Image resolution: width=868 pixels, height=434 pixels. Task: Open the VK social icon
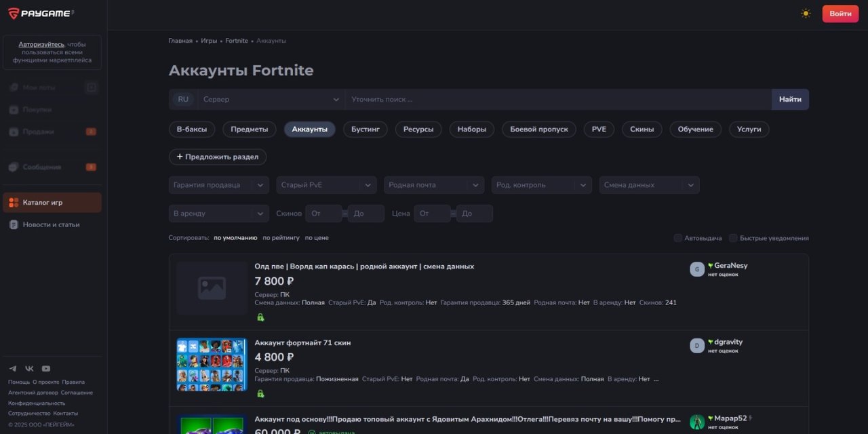coord(29,368)
